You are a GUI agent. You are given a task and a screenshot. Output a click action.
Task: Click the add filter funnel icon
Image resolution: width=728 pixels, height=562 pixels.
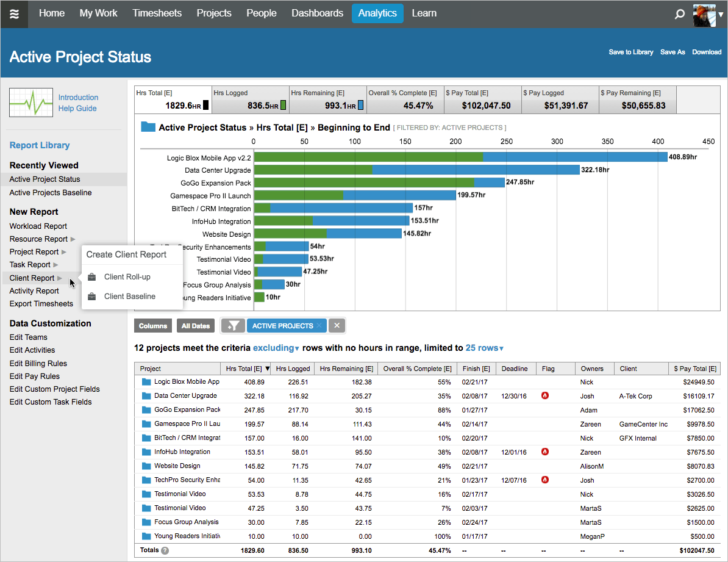click(232, 325)
